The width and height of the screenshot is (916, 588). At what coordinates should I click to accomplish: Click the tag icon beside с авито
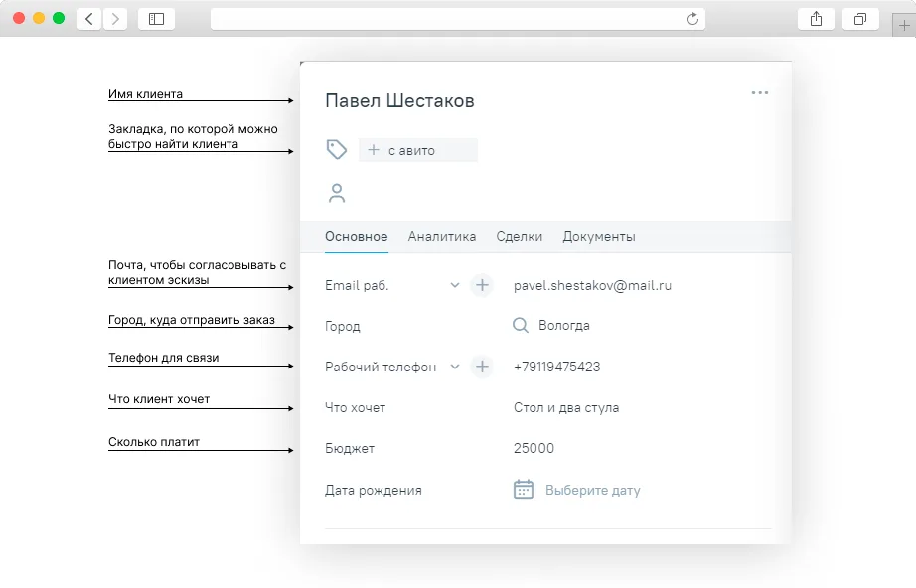tap(337, 149)
